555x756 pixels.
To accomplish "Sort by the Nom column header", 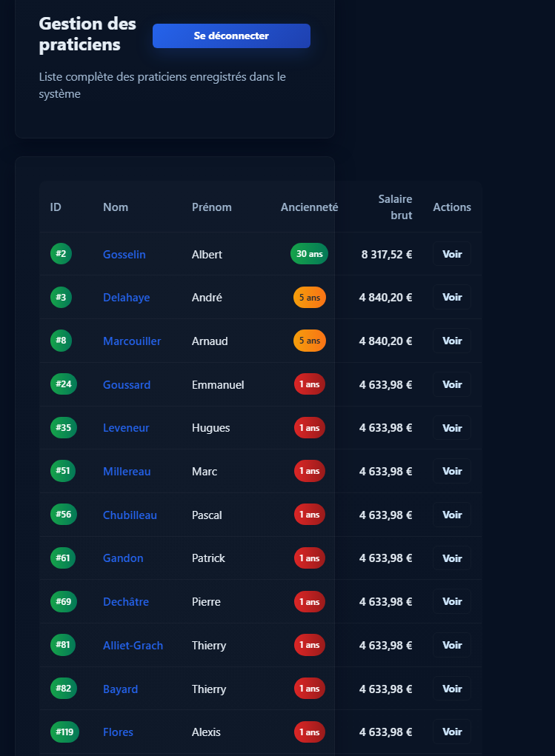I will pos(116,207).
